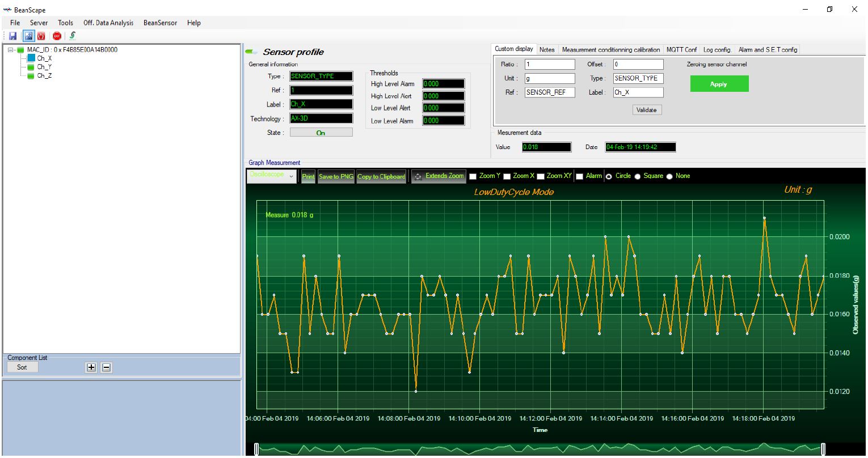Open the File menu

click(15, 23)
